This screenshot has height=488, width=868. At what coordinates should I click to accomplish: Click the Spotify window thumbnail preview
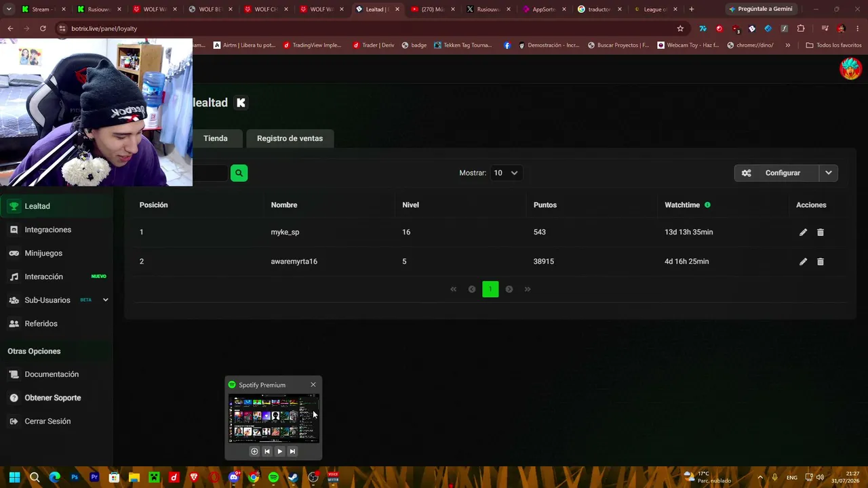(274, 418)
